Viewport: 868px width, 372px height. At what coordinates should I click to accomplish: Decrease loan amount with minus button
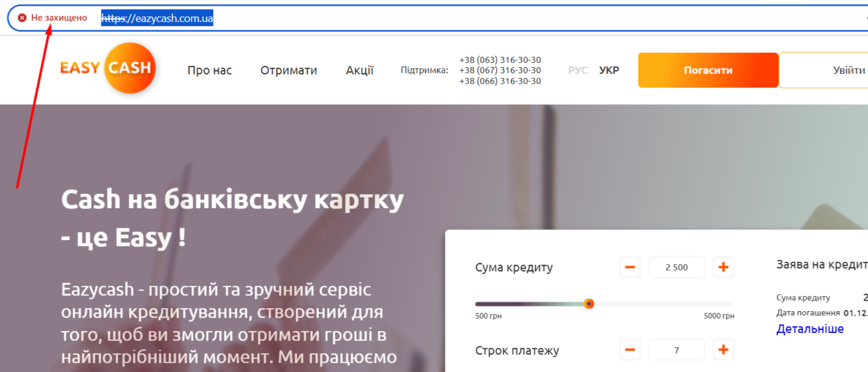[630, 267]
